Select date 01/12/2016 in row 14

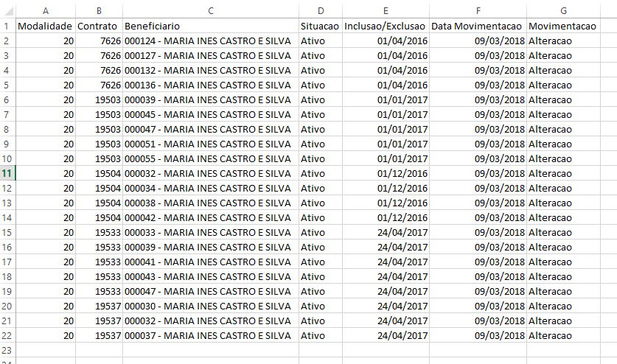tap(386, 217)
